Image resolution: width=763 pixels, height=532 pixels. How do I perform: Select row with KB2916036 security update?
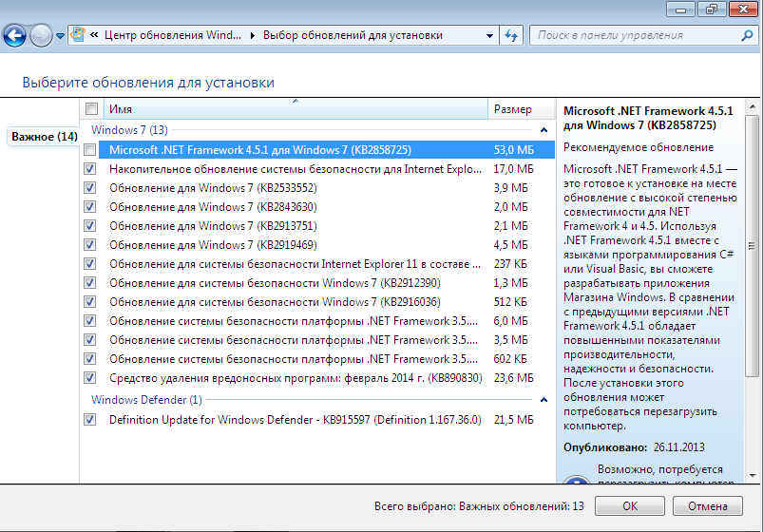click(327, 302)
